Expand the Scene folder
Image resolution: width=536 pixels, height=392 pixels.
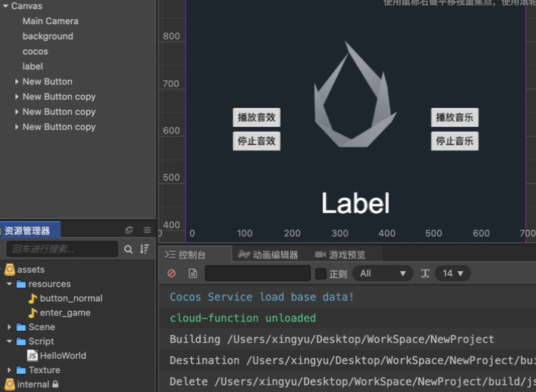click(9, 327)
